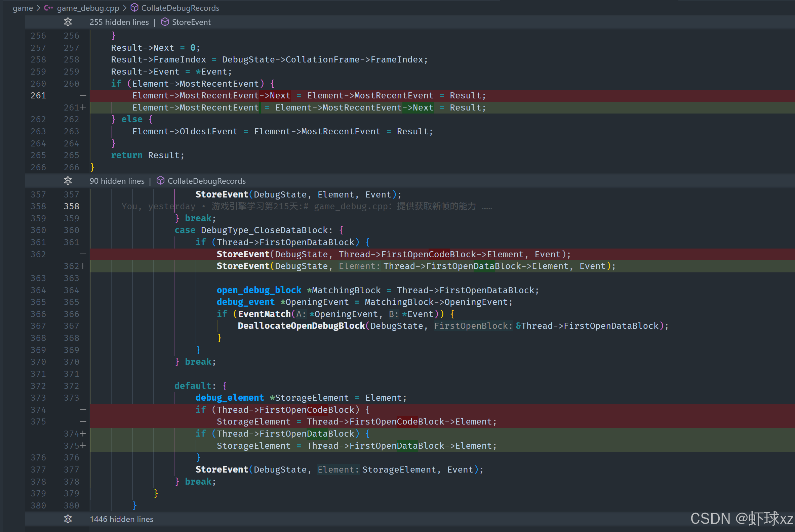The height and width of the screenshot is (532, 795).
Task: Click cube symbol icon before CollateDebugRecords breadcrumb
Action: (x=134, y=7)
